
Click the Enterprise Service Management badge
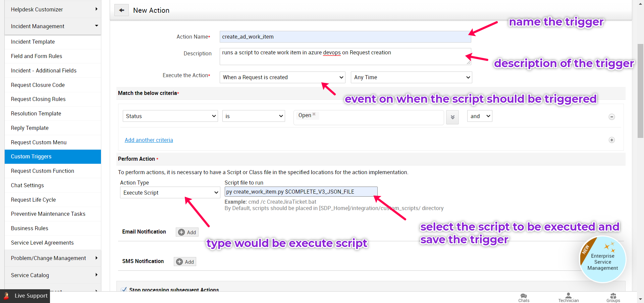603,259
